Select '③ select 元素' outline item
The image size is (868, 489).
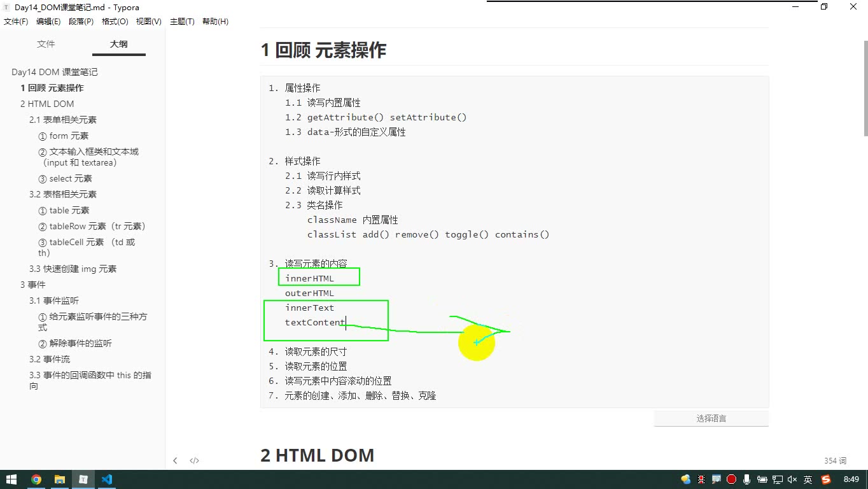pos(65,178)
